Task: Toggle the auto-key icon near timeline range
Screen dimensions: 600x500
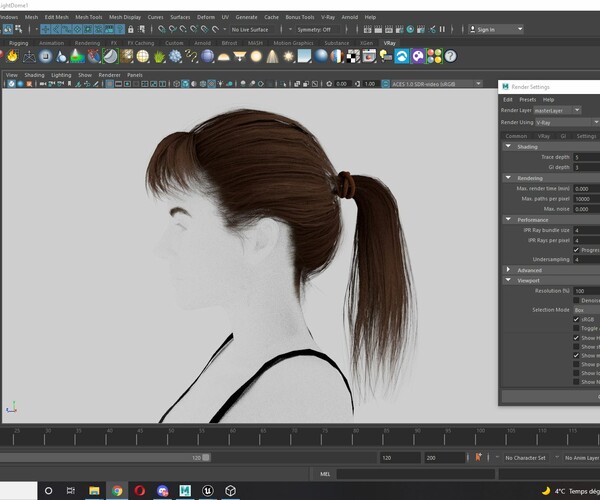Action: point(478,457)
